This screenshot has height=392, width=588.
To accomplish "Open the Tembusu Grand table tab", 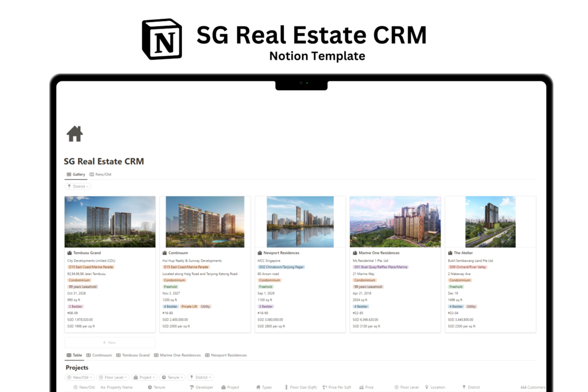I will [x=133, y=355].
